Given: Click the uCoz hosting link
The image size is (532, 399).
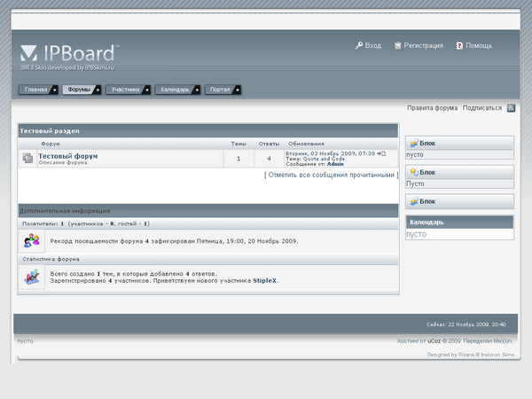Looking at the screenshot, I should [x=434, y=341].
